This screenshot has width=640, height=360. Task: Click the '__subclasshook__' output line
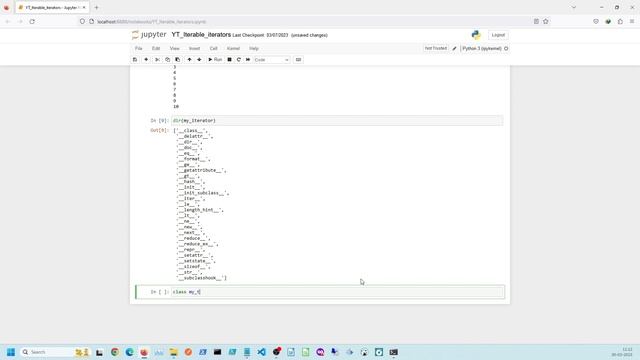[202, 278]
